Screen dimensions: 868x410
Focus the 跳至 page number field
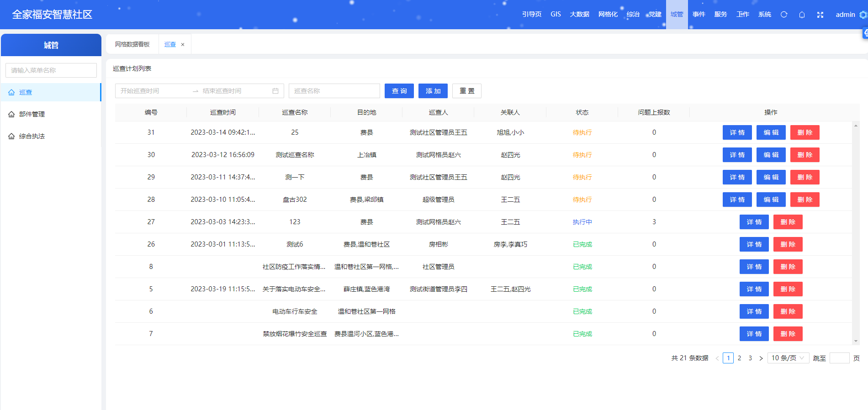[x=839, y=358]
